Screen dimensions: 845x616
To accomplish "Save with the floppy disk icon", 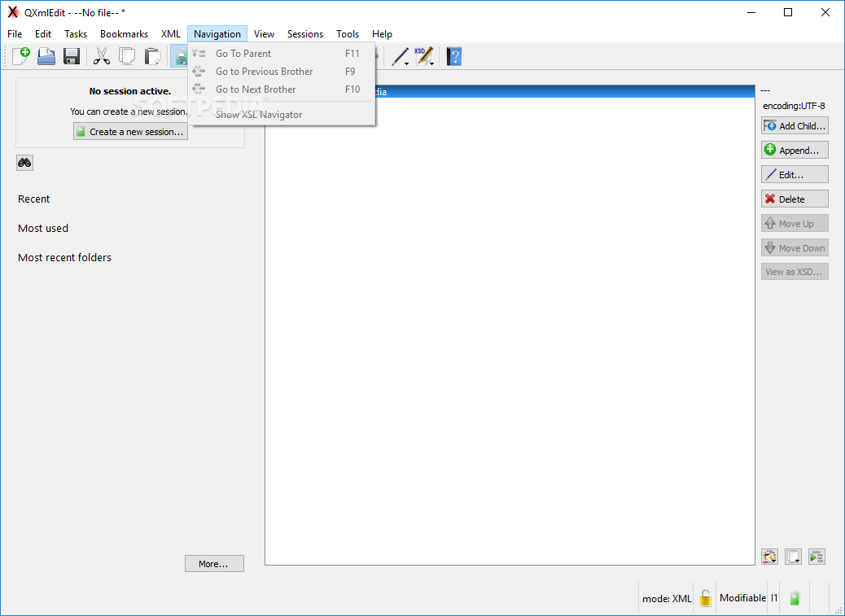I will tap(72, 56).
